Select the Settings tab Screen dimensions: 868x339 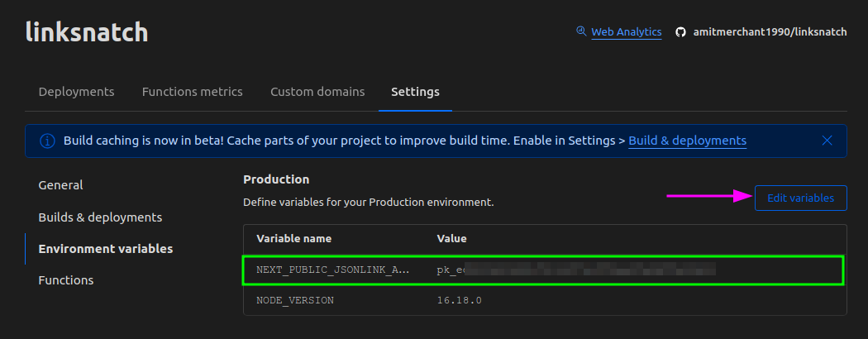coord(415,92)
